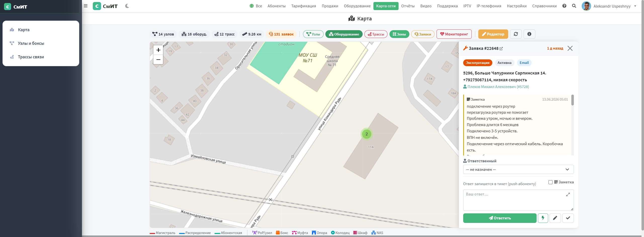Open the Тарификация menu
This screenshot has width=644, height=237.
pyautogui.click(x=304, y=6)
